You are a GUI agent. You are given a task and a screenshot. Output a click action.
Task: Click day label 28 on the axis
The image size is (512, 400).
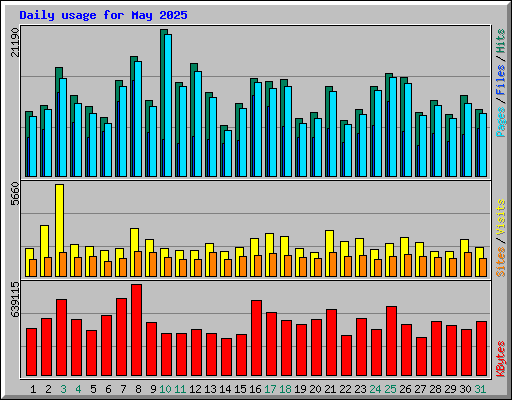435,389
